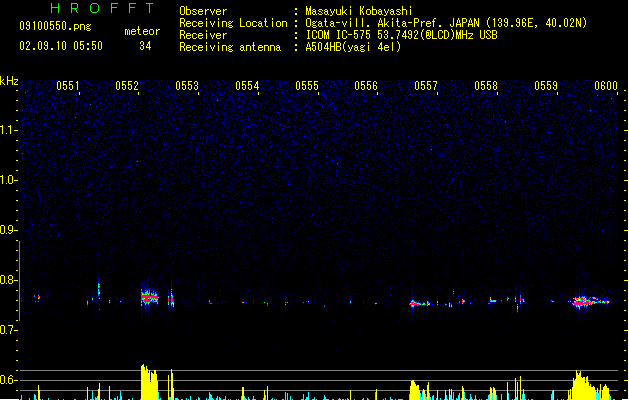The image size is (629, 400).
Task: Click the HROFFT title text
Action: coord(102,8)
